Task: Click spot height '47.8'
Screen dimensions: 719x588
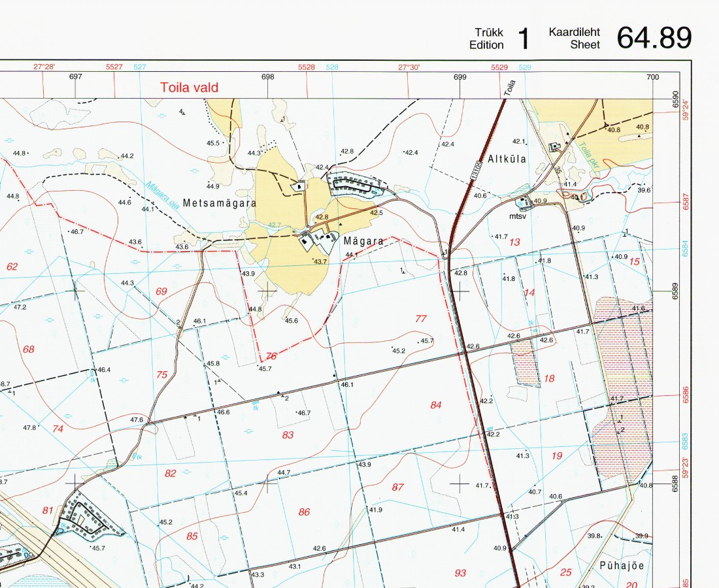Action: [x=29, y=427]
